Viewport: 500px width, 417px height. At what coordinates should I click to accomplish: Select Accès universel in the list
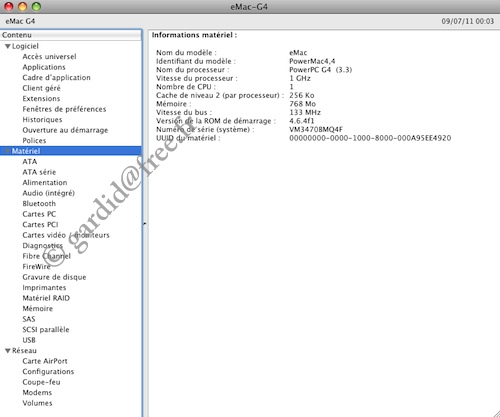(x=49, y=57)
